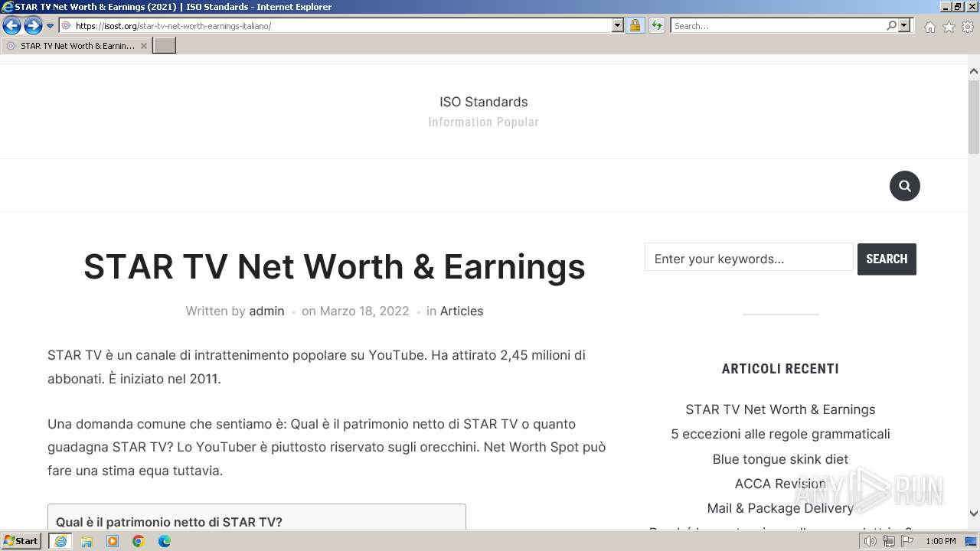Click the scrollbar down arrow
The image size is (980, 551).
point(974,514)
